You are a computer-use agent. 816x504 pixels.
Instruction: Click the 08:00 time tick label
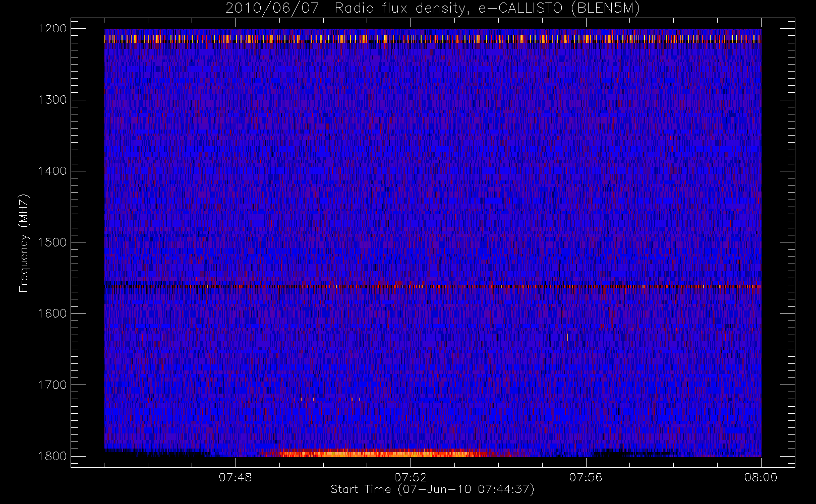(761, 477)
